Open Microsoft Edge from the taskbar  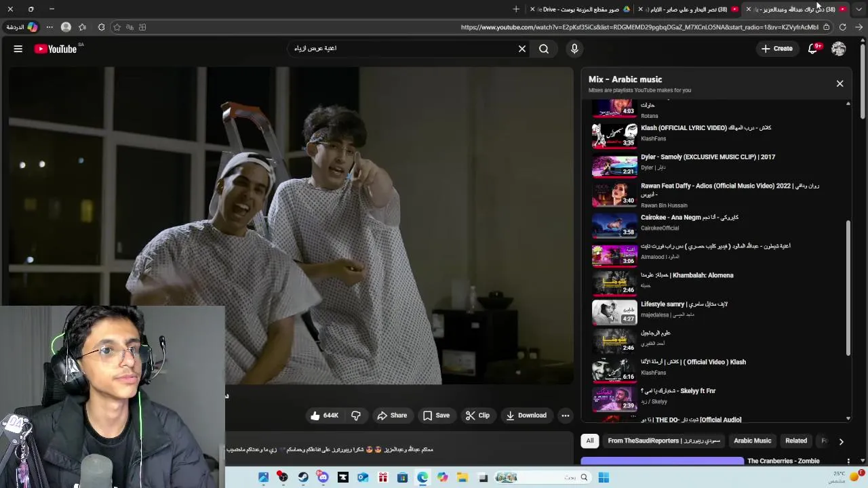coord(422,477)
